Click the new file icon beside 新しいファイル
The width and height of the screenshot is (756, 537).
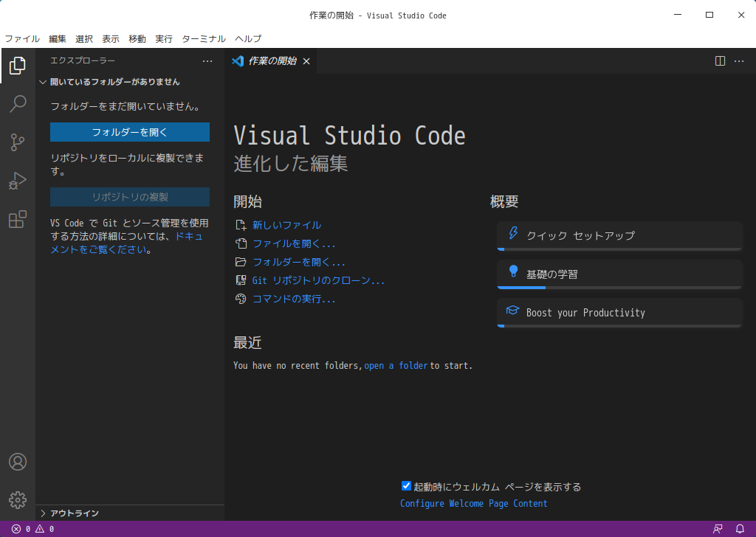coord(241,225)
